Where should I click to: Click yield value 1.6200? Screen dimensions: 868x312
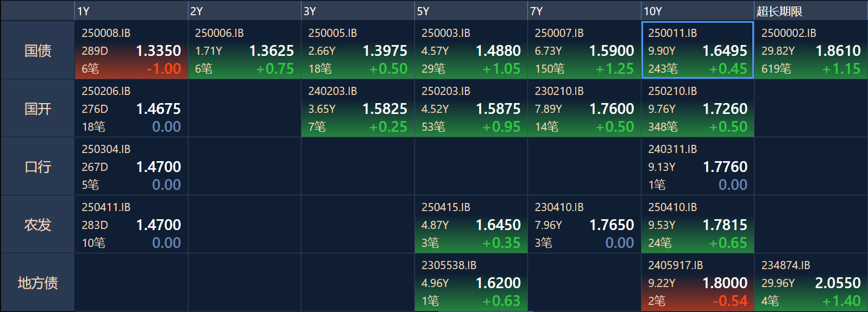coord(498,283)
